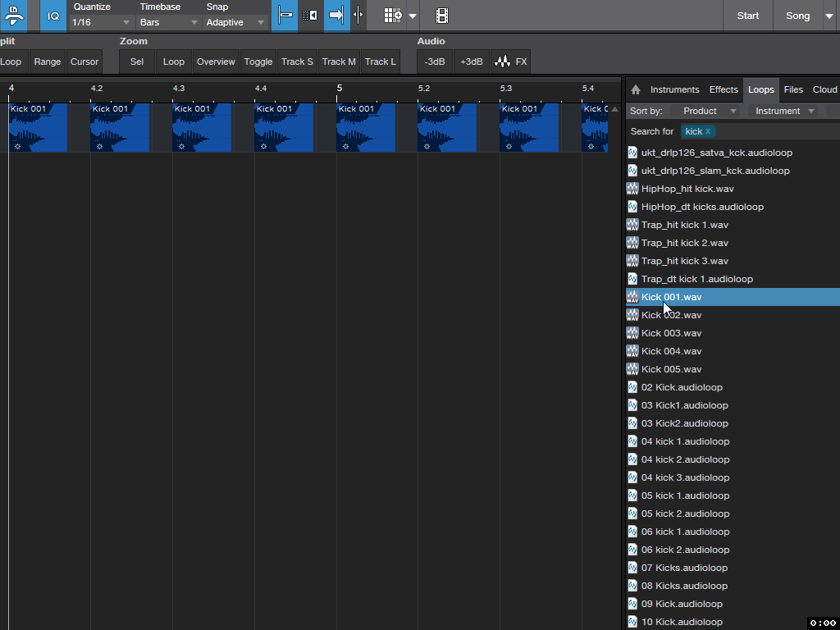
Task: Select the Kick 001 clip at 4.4
Action: [283, 127]
